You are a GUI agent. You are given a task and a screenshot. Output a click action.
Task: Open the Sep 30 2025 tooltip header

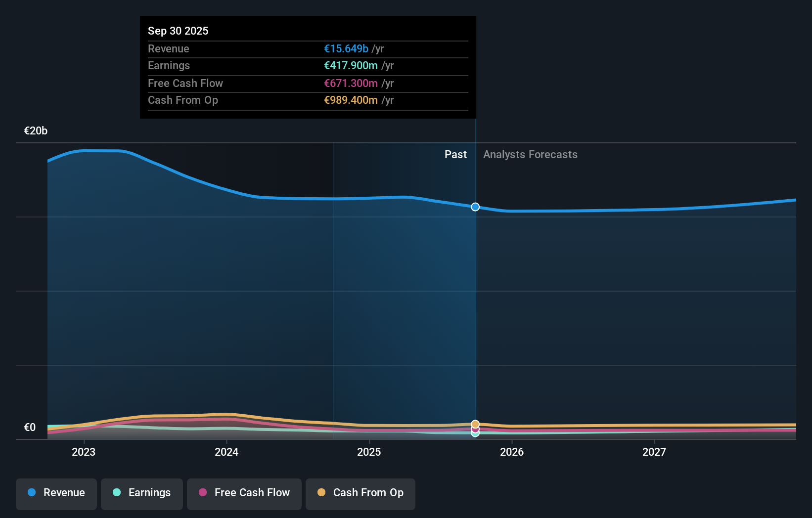pyautogui.click(x=178, y=31)
